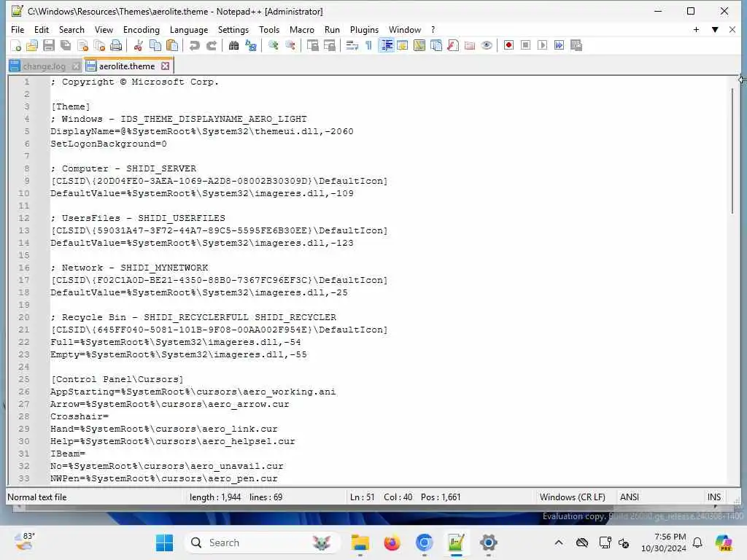The height and width of the screenshot is (560, 747).
Task: Open the Settings menu
Action: point(233,29)
